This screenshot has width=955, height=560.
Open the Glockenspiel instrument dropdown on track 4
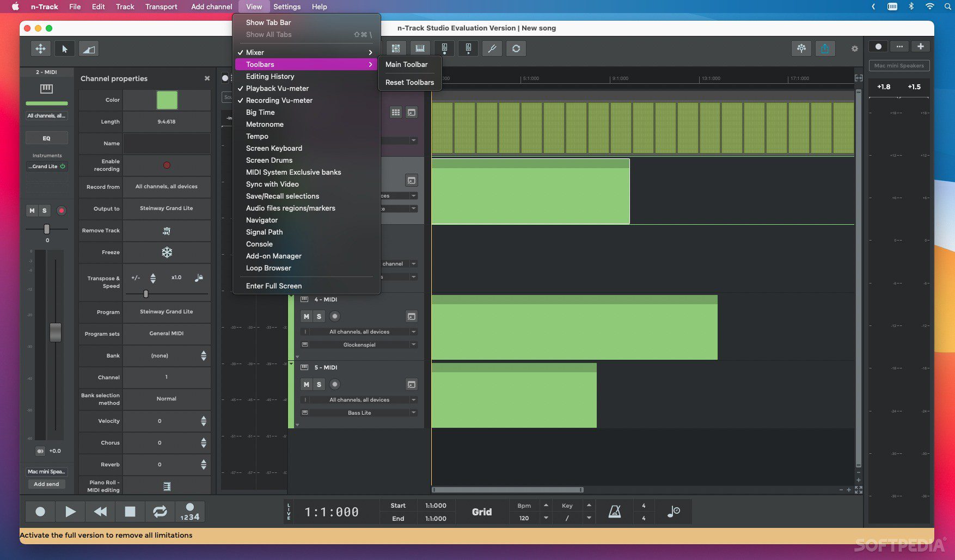[x=359, y=344]
